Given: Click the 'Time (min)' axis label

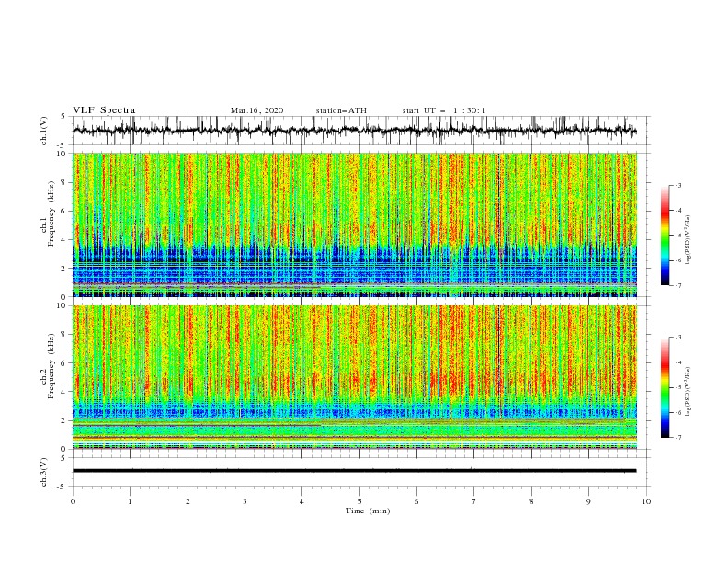Looking at the screenshot, I should point(368,511).
